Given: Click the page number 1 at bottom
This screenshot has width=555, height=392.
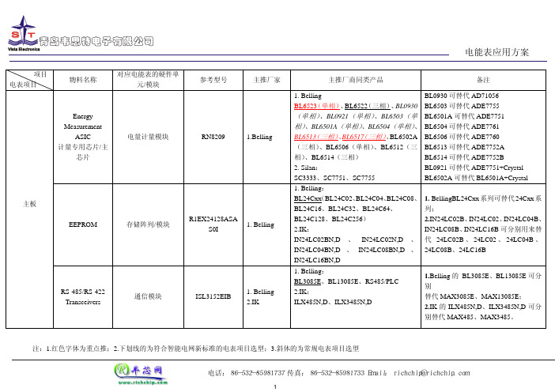Looking at the screenshot, I should pyautogui.click(x=275, y=387).
